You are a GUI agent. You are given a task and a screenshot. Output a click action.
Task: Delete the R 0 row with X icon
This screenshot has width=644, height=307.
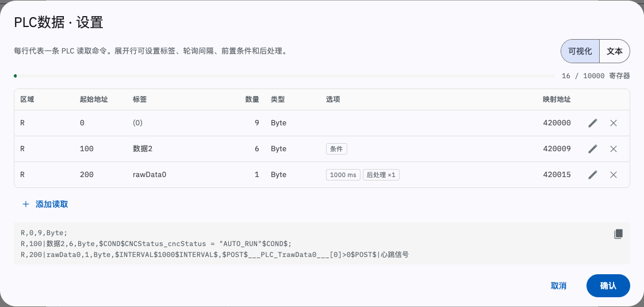(613, 123)
